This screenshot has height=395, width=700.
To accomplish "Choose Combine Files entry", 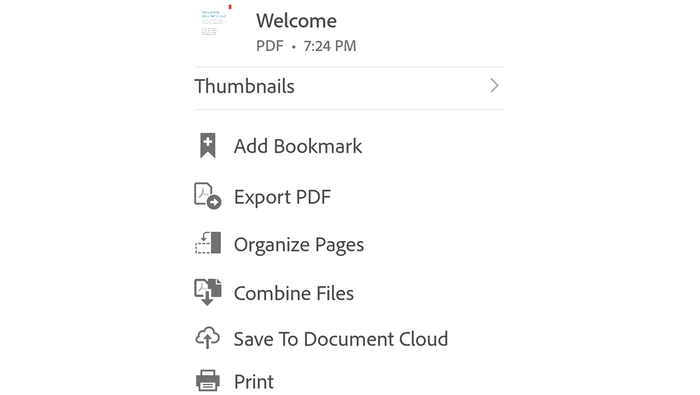I will click(x=294, y=293).
